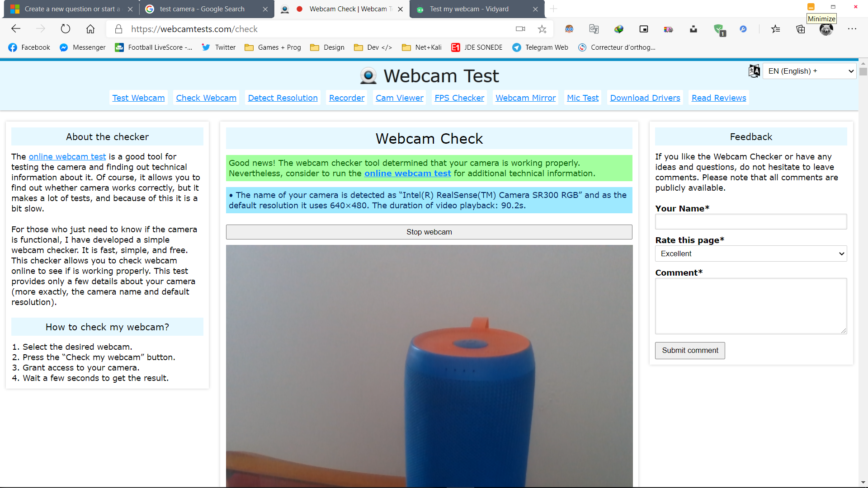View site information via the lock icon
The width and height of the screenshot is (868, 488).
(118, 29)
